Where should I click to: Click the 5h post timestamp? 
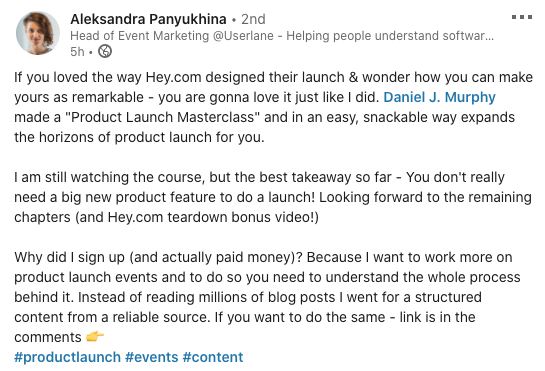click(77, 51)
